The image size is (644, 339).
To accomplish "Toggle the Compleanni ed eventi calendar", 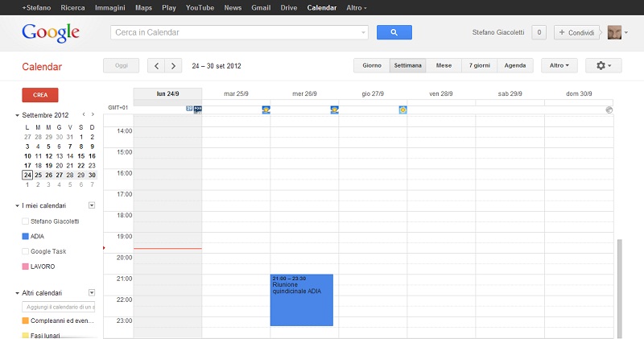I will pyautogui.click(x=25, y=320).
